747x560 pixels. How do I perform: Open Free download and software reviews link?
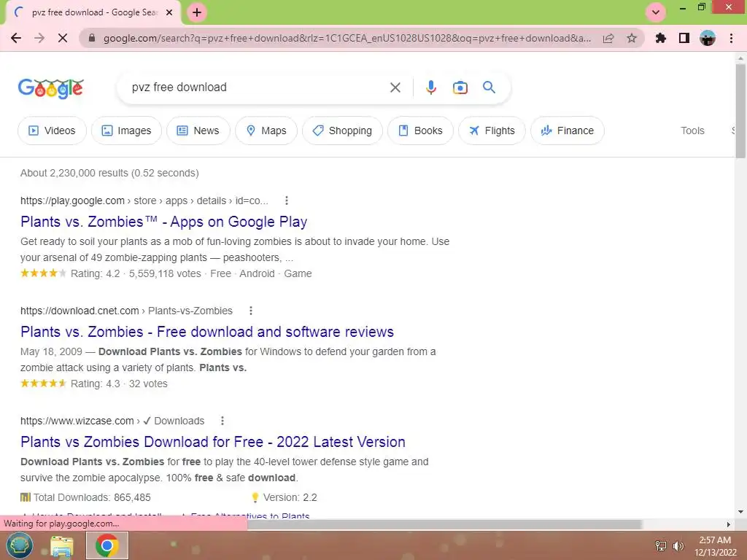tap(206, 332)
